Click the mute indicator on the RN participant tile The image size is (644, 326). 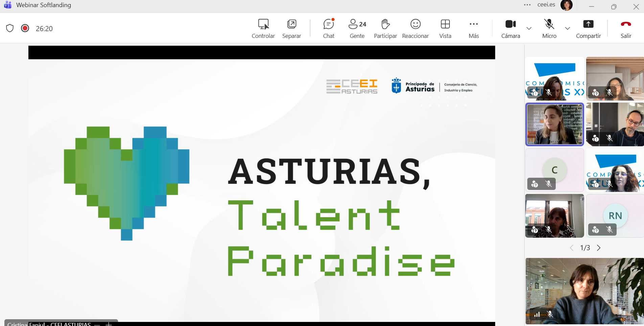(610, 230)
